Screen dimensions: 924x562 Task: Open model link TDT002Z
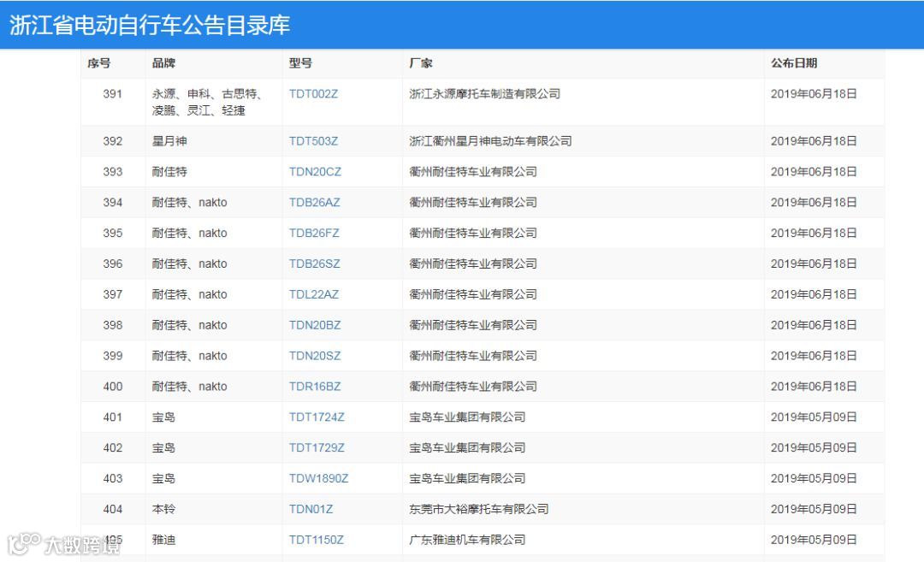click(x=313, y=94)
